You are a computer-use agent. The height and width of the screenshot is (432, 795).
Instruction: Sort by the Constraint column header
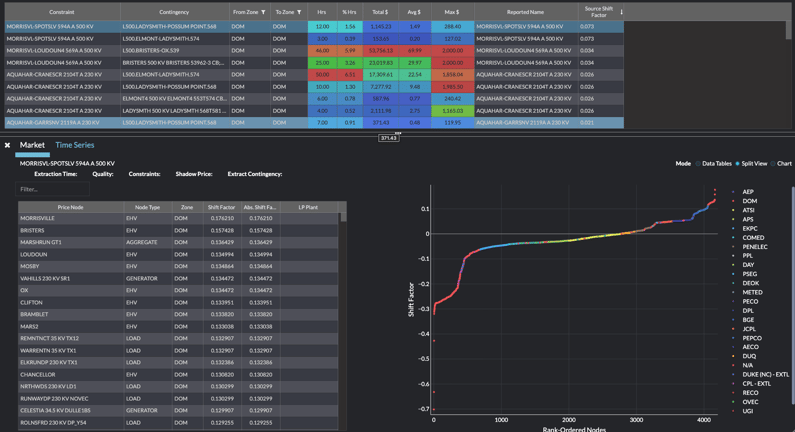[x=62, y=12]
